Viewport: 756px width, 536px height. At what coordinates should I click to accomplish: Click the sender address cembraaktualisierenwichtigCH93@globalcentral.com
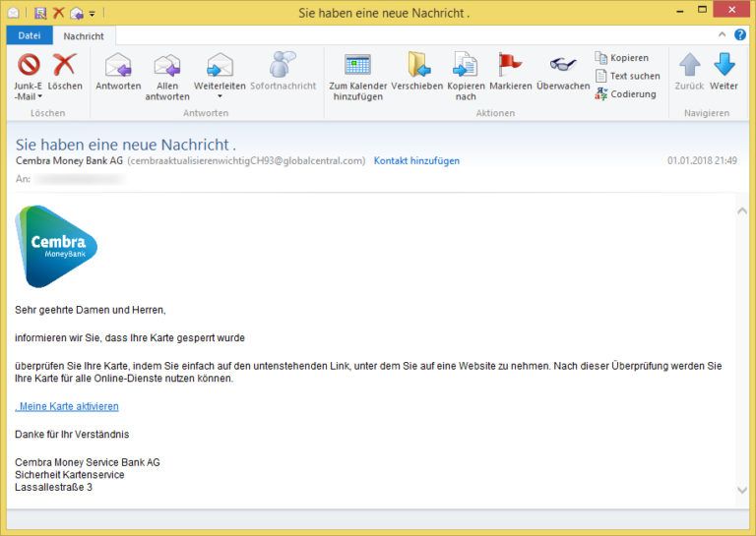pos(246,161)
